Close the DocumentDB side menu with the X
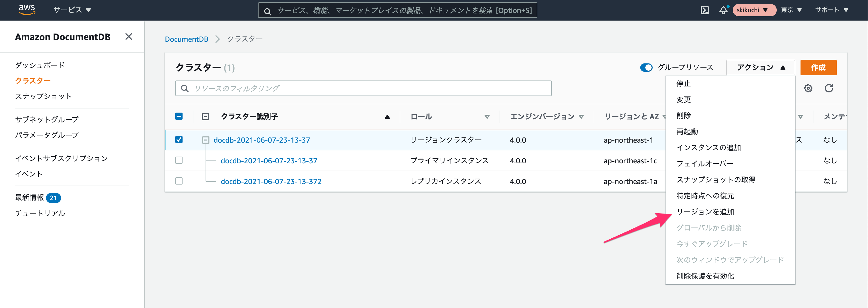 pyautogui.click(x=129, y=36)
